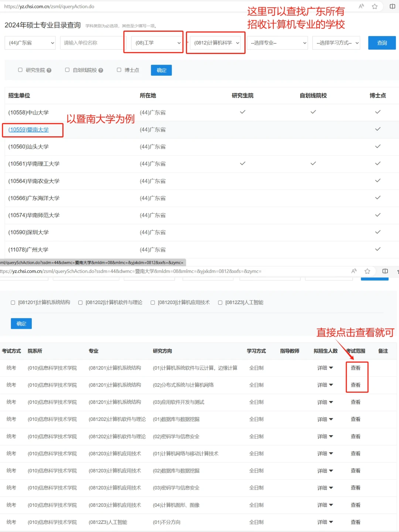Screen dimensions: 399x532
Task: Expand 详细 on the first 计算机系统结构 row
Action: (x=325, y=367)
